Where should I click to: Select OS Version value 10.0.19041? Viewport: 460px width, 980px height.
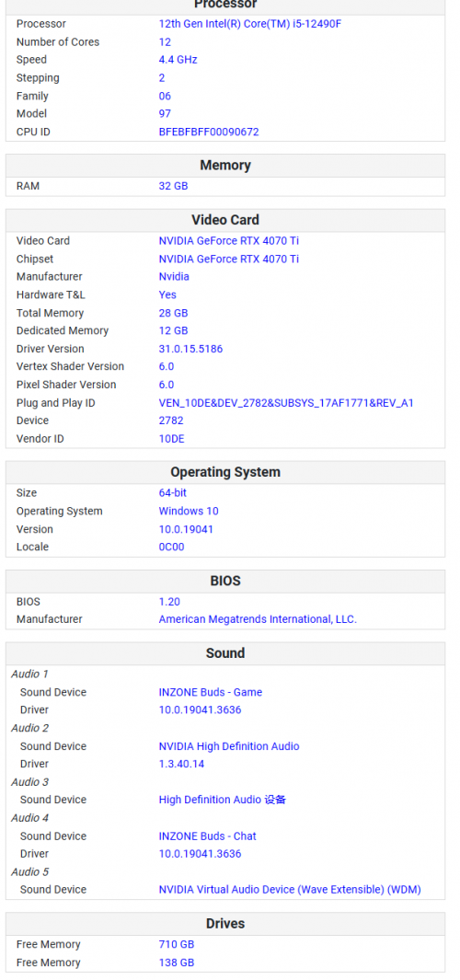[x=186, y=529]
